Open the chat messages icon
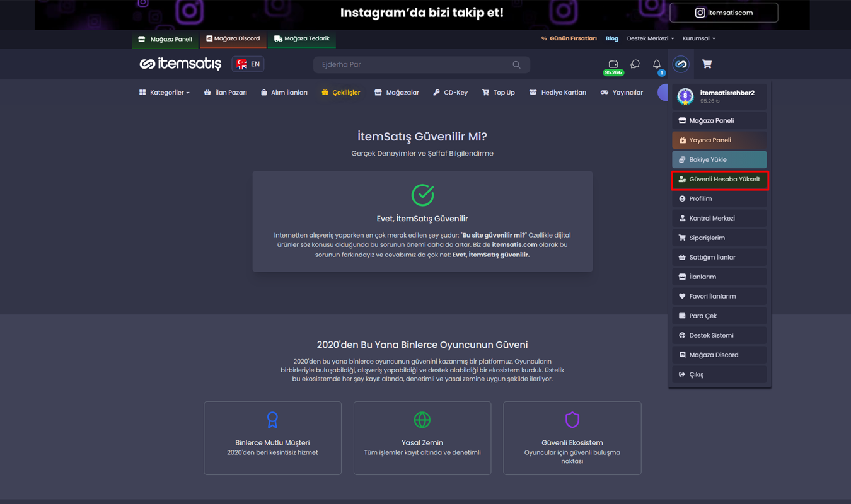 tap(635, 64)
